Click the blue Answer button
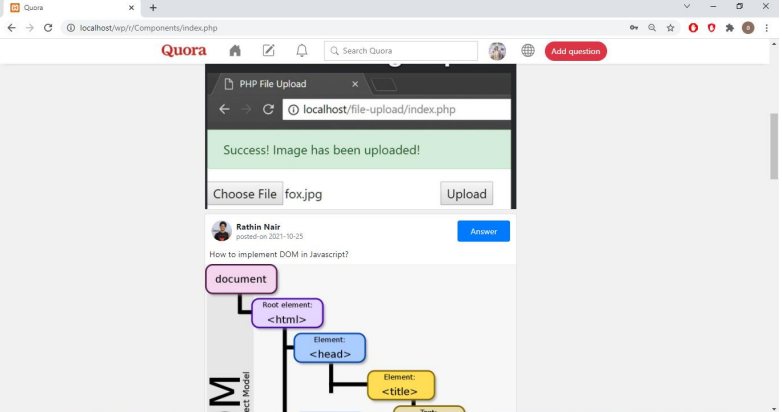Screen dimensions: 782x412 pyautogui.click(x=483, y=231)
